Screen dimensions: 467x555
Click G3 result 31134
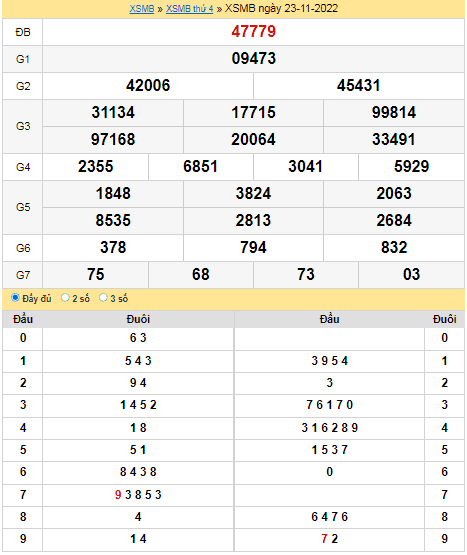(x=113, y=112)
